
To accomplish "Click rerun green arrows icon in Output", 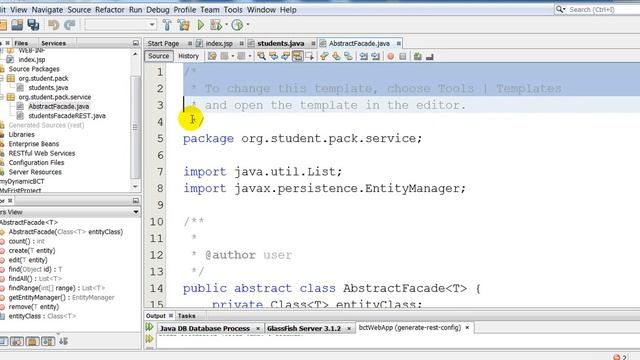I will 149,327.
